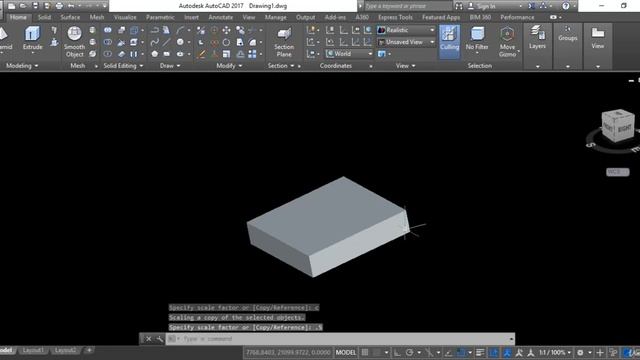Image resolution: width=640 pixels, height=360 pixels.
Task: Open the Layout1 tab
Action: coord(33,350)
